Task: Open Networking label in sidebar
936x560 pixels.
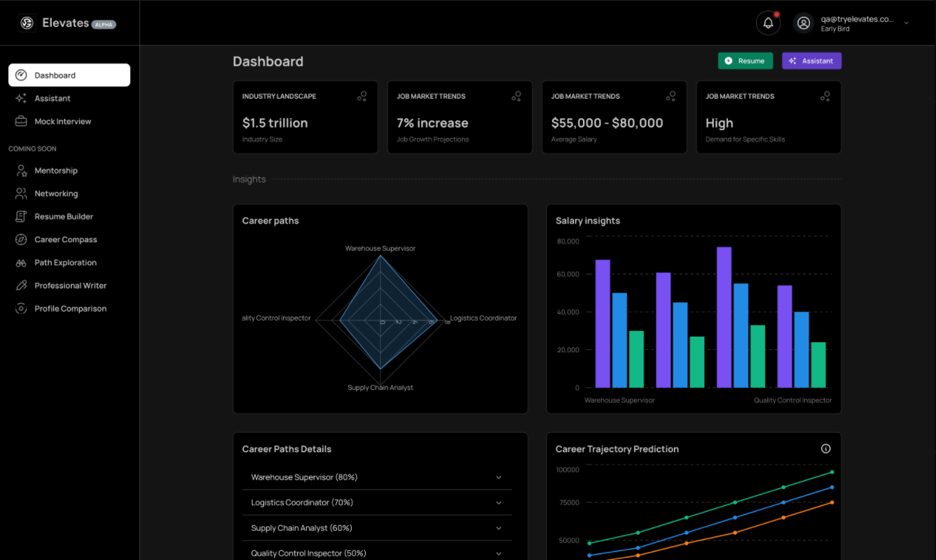Action: point(56,194)
